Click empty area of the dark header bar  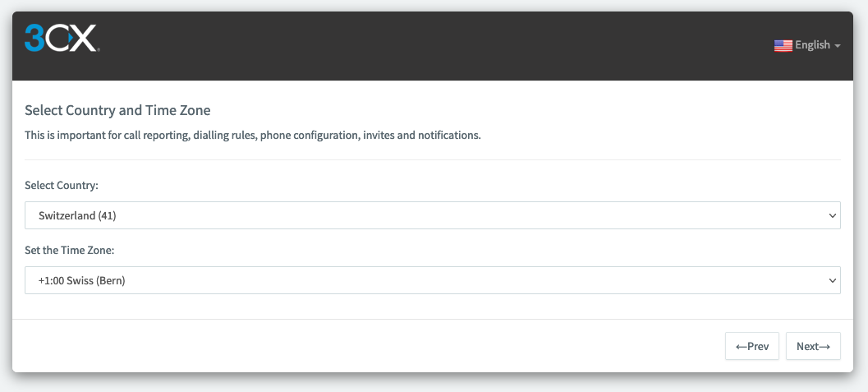(x=432, y=46)
